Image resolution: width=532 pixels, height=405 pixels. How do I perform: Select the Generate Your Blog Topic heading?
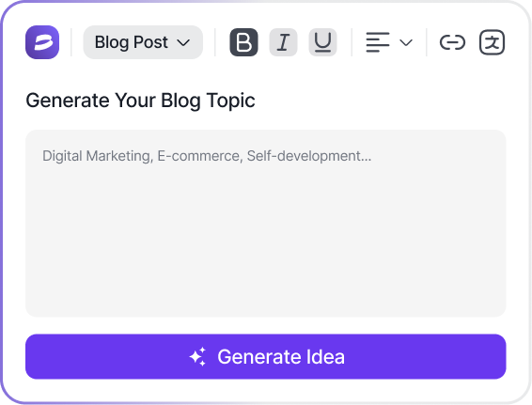(140, 101)
